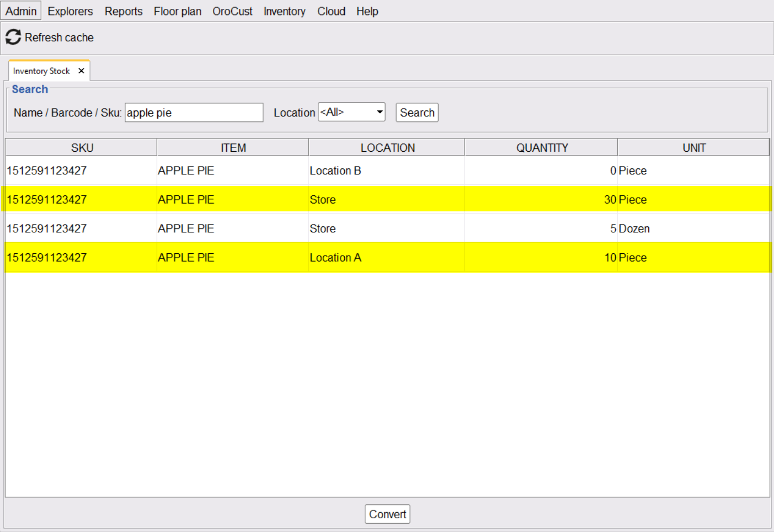
Task: Click the Convert button
Action: [x=387, y=514]
